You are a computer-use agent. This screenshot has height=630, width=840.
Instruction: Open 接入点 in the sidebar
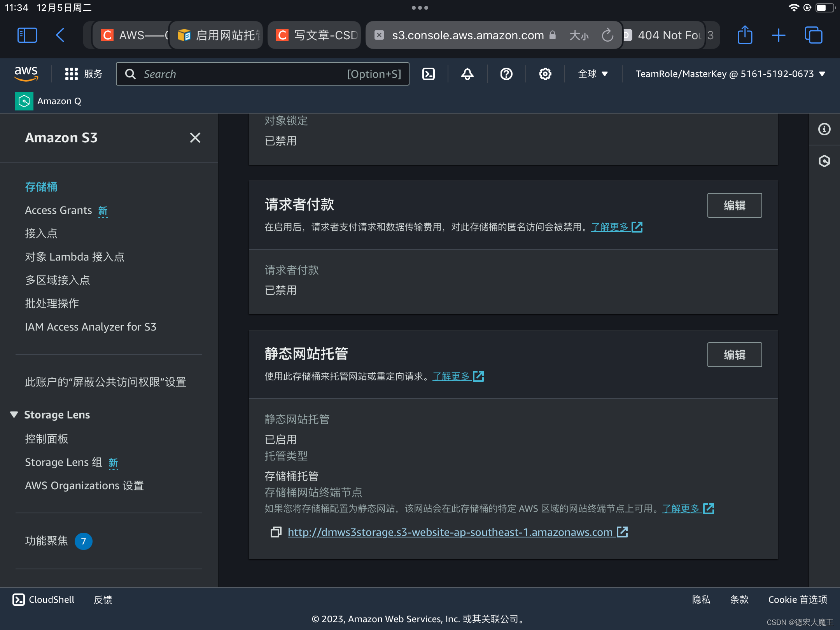tap(41, 233)
